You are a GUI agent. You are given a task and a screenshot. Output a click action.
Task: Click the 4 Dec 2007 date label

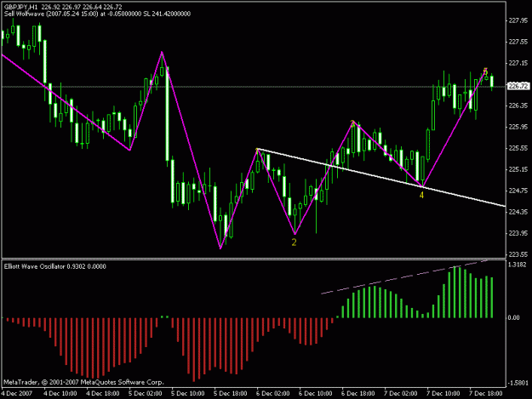[17, 394]
